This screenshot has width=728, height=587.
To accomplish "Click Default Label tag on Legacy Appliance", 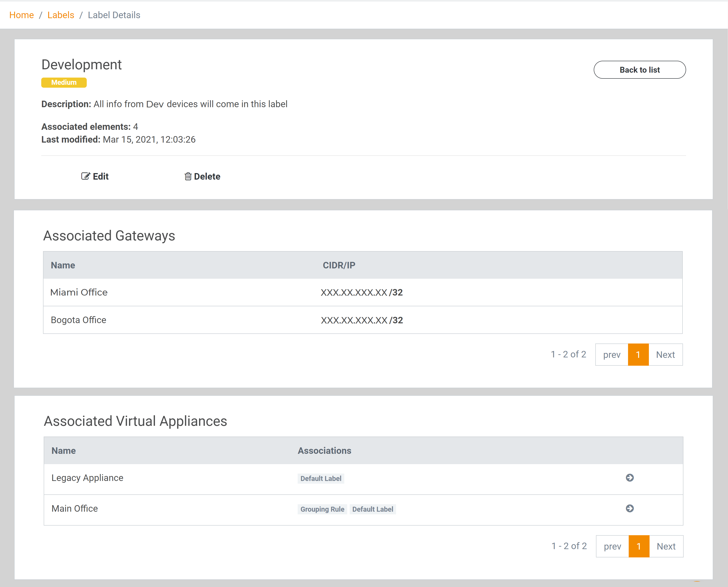I will click(321, 478).
